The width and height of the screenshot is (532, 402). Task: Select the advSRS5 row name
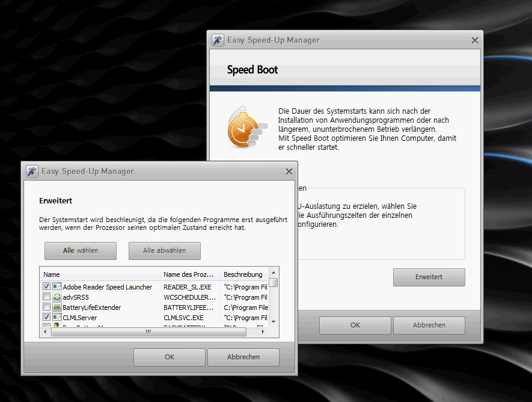click(x=76, y=297)
